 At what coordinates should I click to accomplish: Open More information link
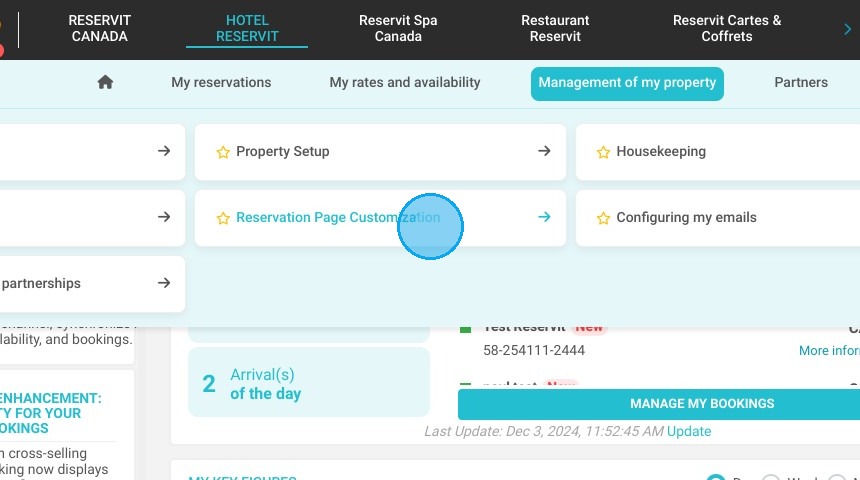coord(829,351)
